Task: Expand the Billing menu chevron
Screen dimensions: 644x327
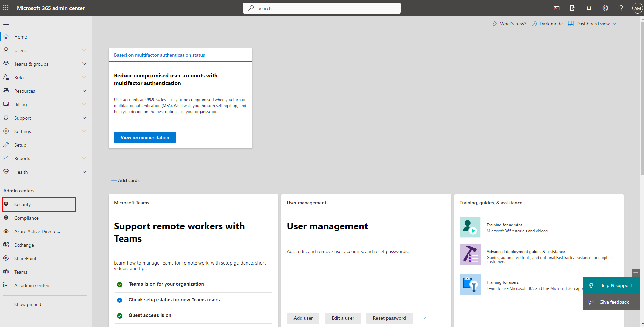Action: pyautogui.click(x=84, y=104)
